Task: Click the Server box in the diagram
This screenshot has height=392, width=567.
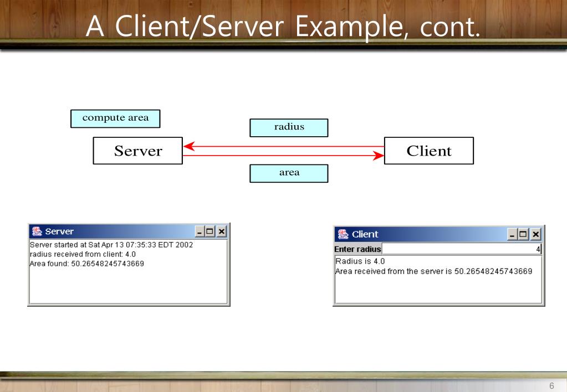Action: (138, 151)
